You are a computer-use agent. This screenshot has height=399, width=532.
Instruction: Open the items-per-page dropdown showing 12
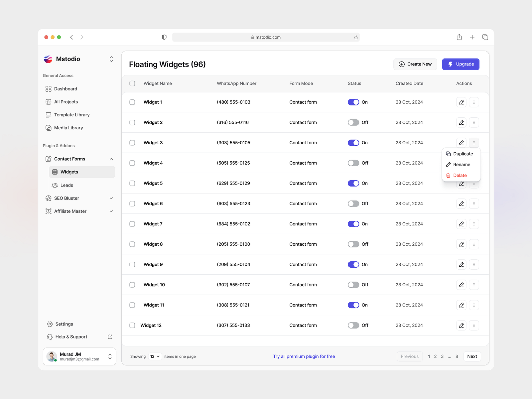(x=155, y=356)
